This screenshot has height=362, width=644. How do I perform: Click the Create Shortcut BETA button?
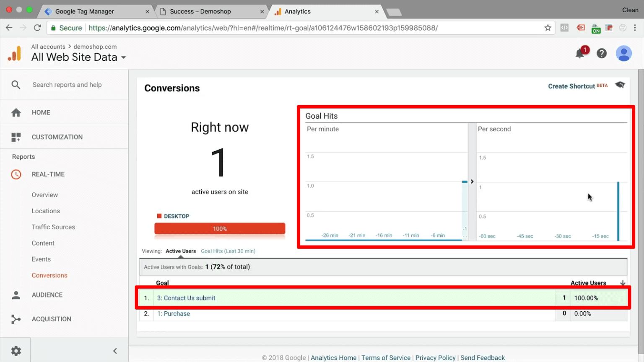(x=571, y=86)
